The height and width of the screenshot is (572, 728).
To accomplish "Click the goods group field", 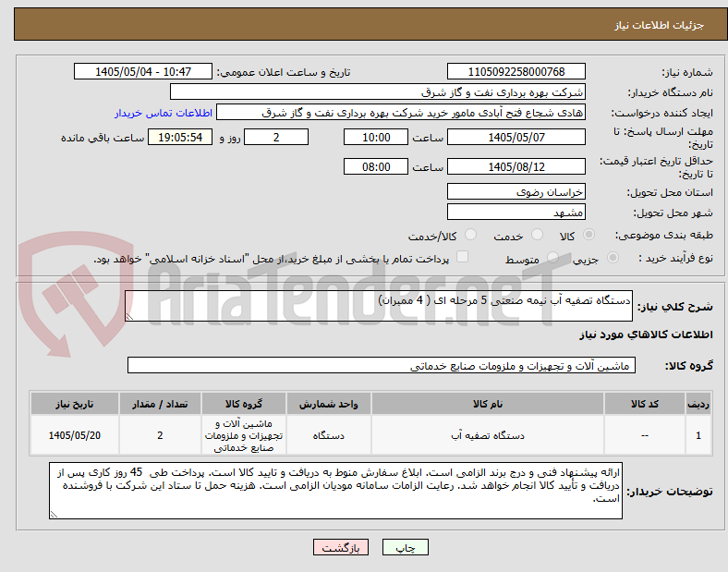I will [x=382, y=365].
